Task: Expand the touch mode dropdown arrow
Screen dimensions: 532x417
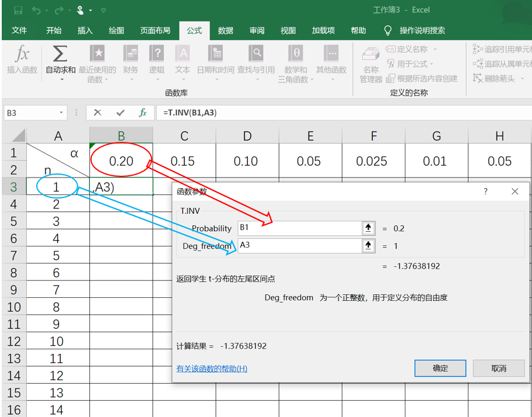Action: [90, 11]
